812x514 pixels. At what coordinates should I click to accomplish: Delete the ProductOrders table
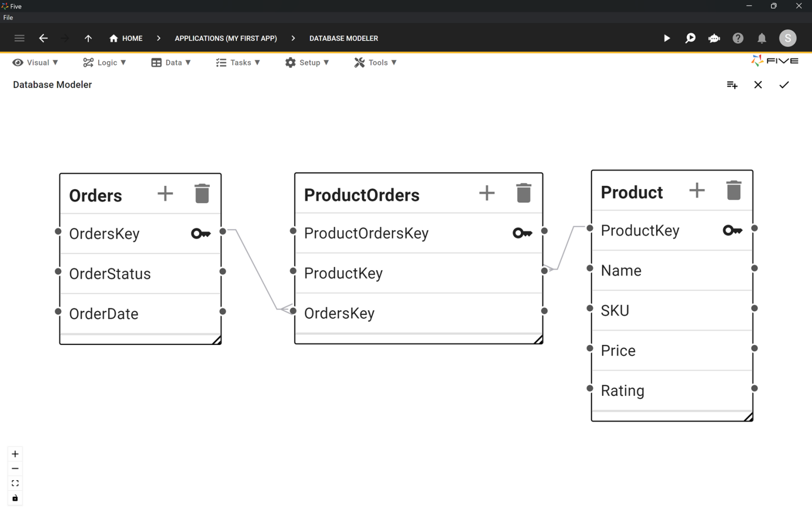(x=523, y=193)
